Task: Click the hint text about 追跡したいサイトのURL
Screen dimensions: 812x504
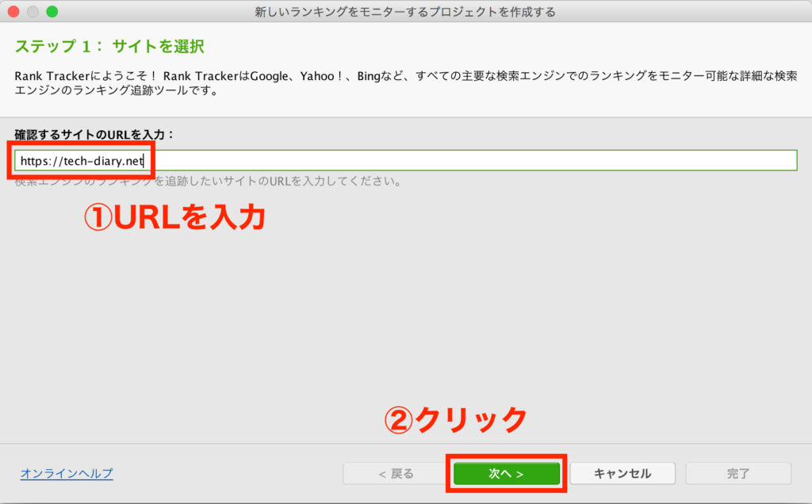Action: [x=209, y=181]
